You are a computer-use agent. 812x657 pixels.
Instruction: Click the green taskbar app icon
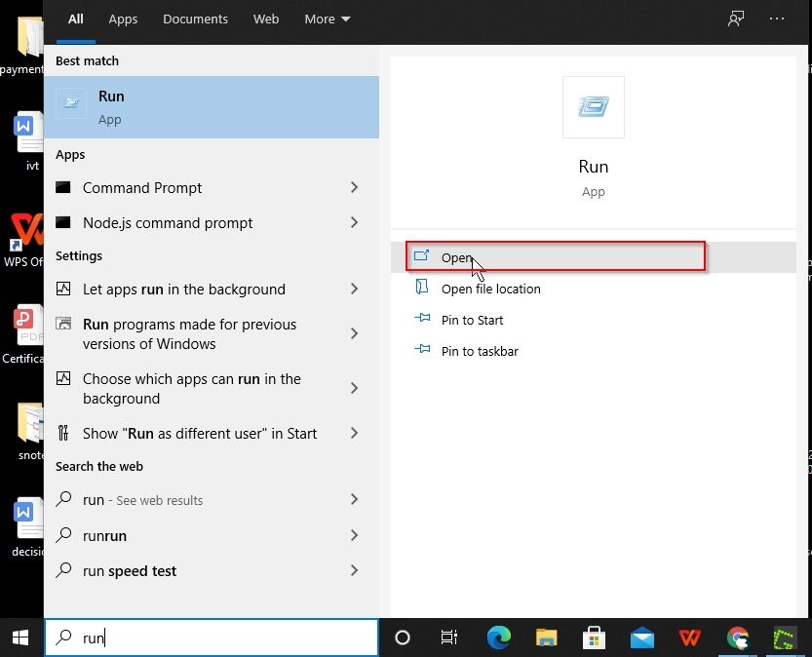(785, 638)
